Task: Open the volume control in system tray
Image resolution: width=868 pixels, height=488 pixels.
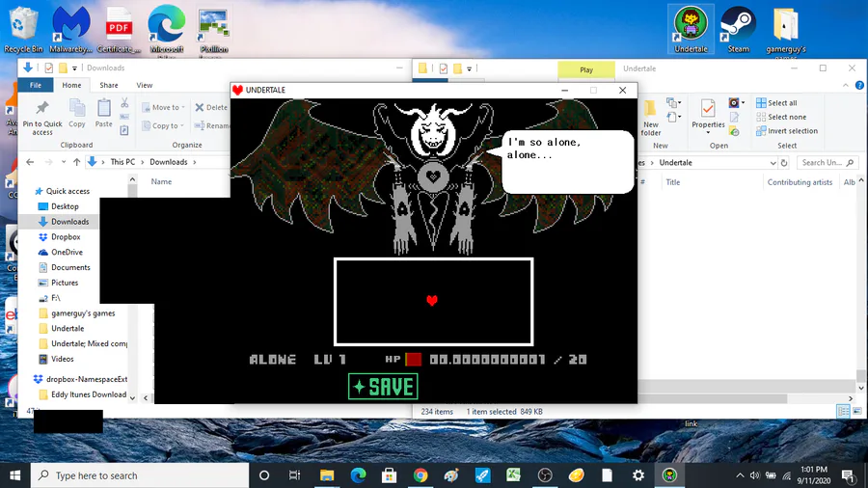Action: [755, 475]
